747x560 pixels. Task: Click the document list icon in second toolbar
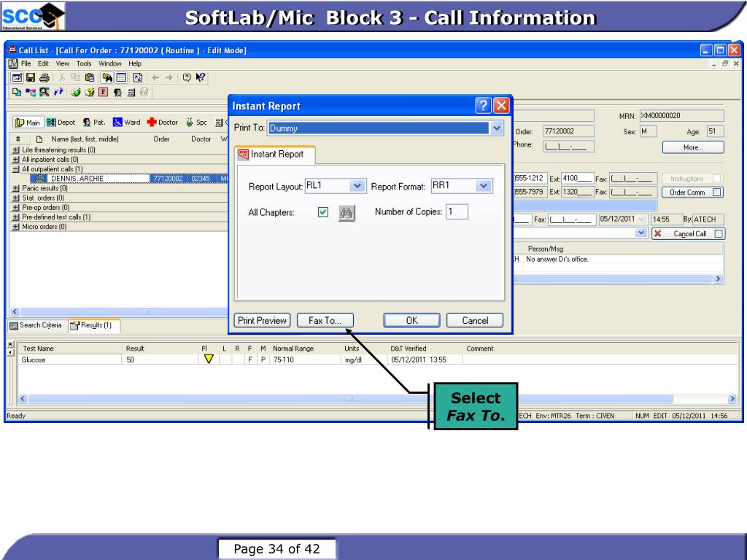tap(131, 92)
